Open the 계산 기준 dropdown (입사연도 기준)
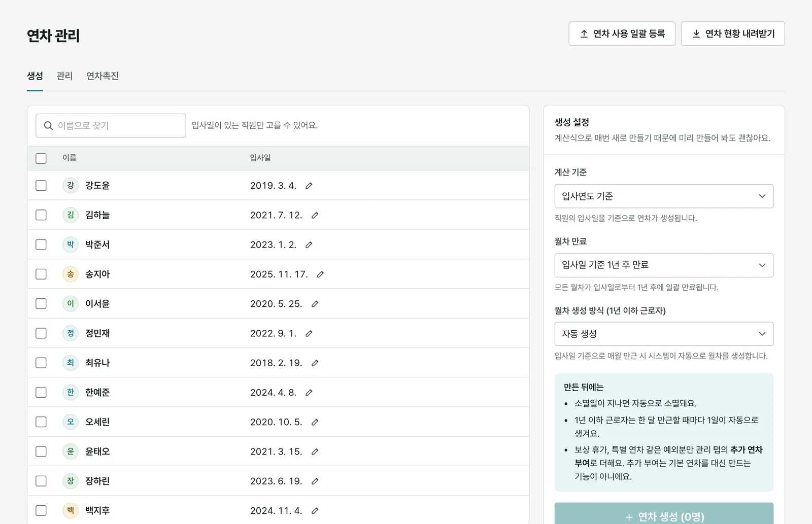Viewport: 812px width, 524px height. [x=664, y=196]
